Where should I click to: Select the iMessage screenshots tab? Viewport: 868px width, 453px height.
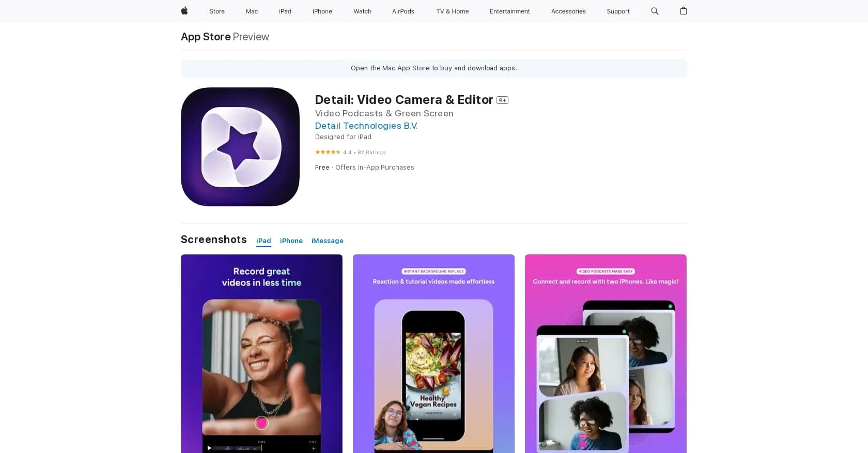328,241
